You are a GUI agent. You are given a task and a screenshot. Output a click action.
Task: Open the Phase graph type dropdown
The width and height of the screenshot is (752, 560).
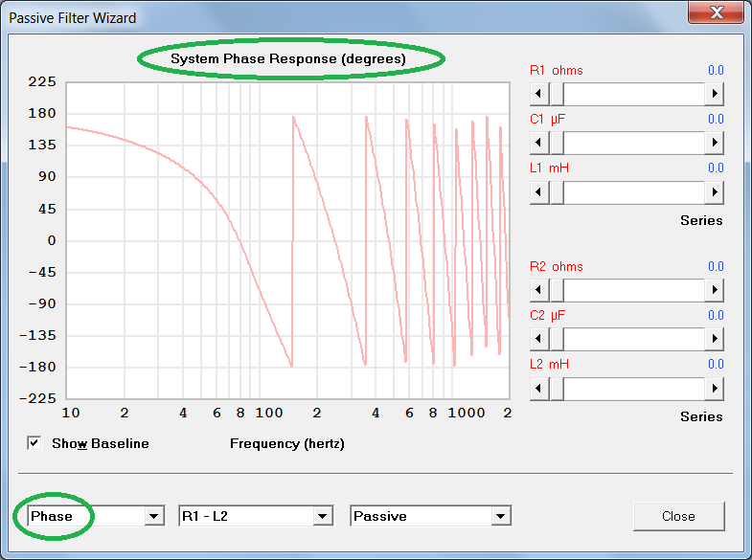pyautogui.click(x=153, y=516)
